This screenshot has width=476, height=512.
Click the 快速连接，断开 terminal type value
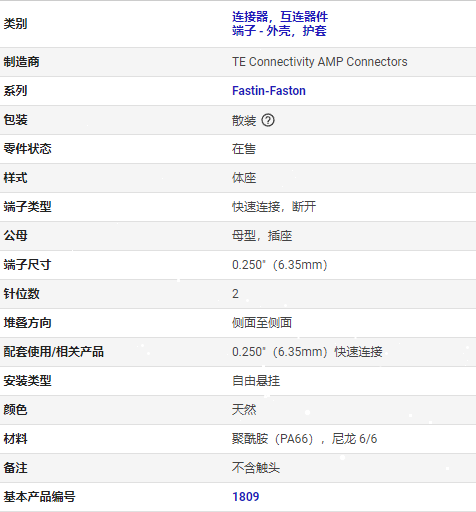click(274, 207)
